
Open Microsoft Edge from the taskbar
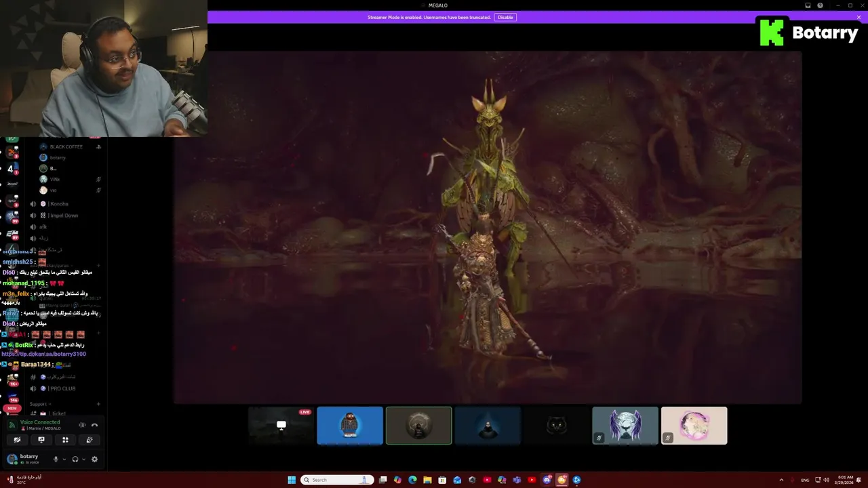(x=412, y=480)
